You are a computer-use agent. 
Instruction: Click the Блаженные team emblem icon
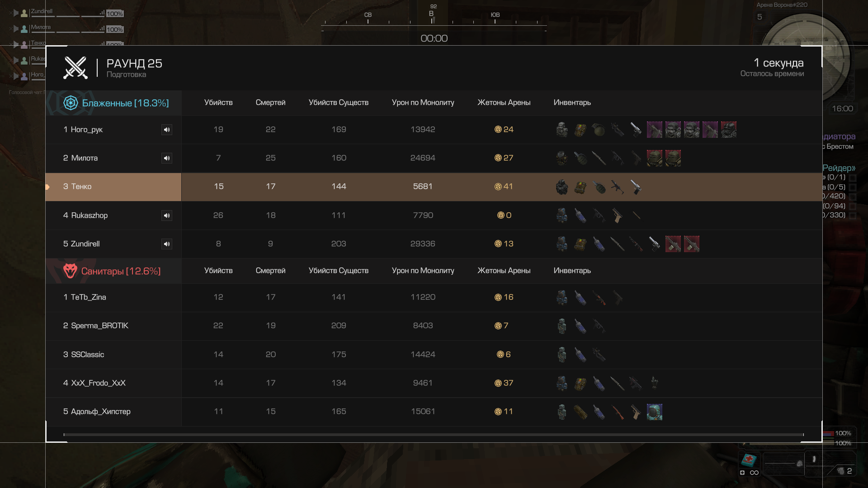click(71, 103)
